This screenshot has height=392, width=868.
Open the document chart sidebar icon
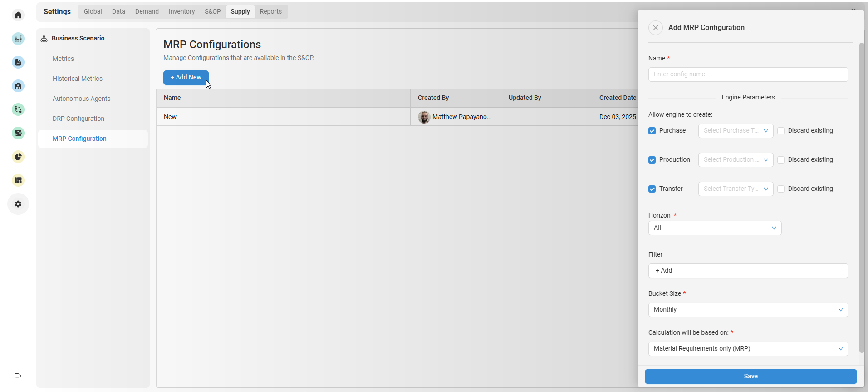click(x=18, y=62)
